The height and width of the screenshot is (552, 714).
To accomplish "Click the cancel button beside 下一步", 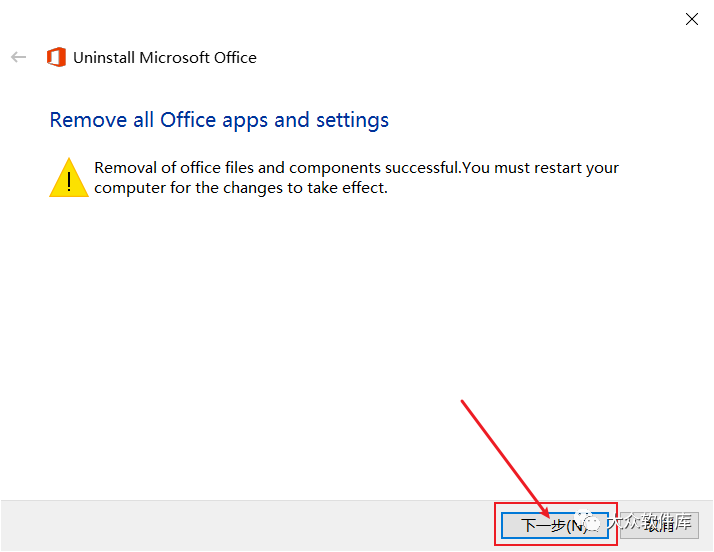I will [659, 525].
